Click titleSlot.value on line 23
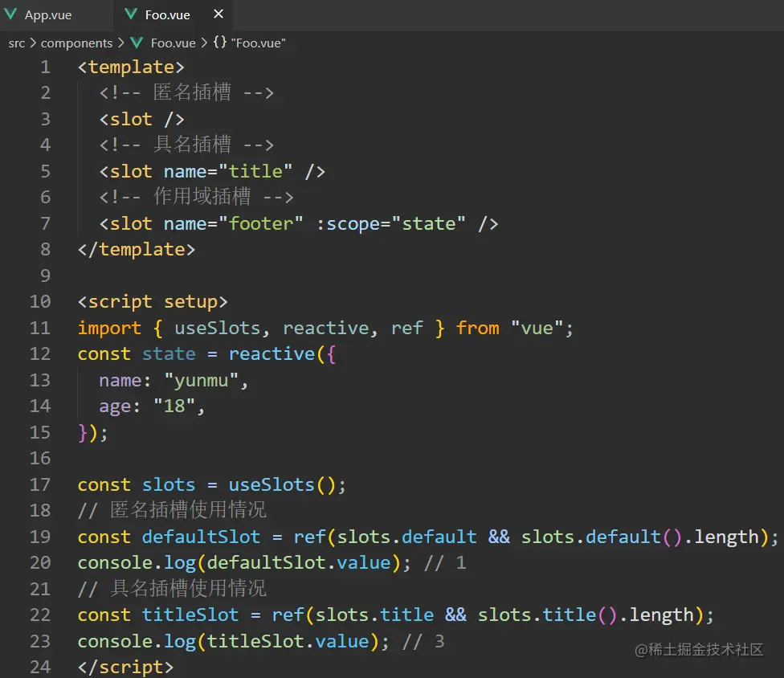Image resolution: width=784 pixels, height=678 pixels. pyautogui.click(x=288, y=642)
